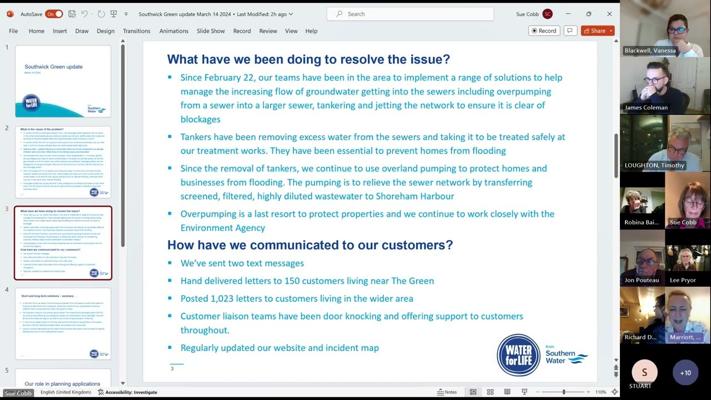Click Accessibility: Investigate in status bar
Viewport: 711px width, 400px height.
point(130,392)
